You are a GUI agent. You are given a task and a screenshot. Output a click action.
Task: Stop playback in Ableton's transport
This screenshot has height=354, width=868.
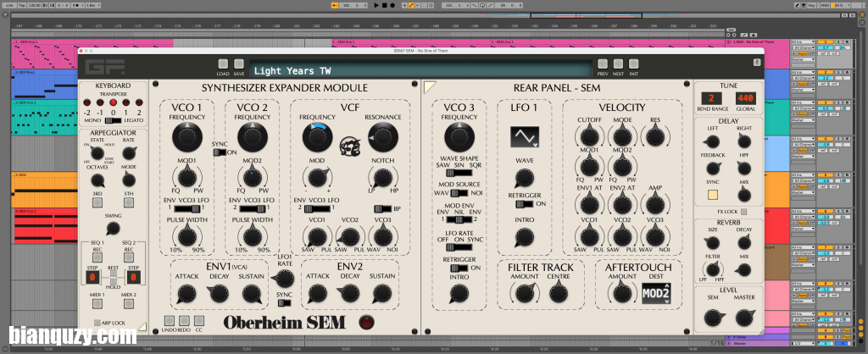[x=385, y=5]
